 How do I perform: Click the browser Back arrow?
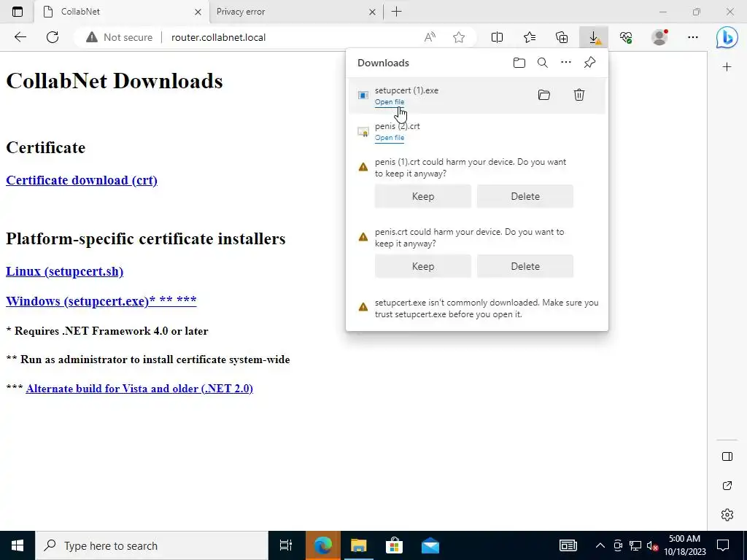point(20,37)
